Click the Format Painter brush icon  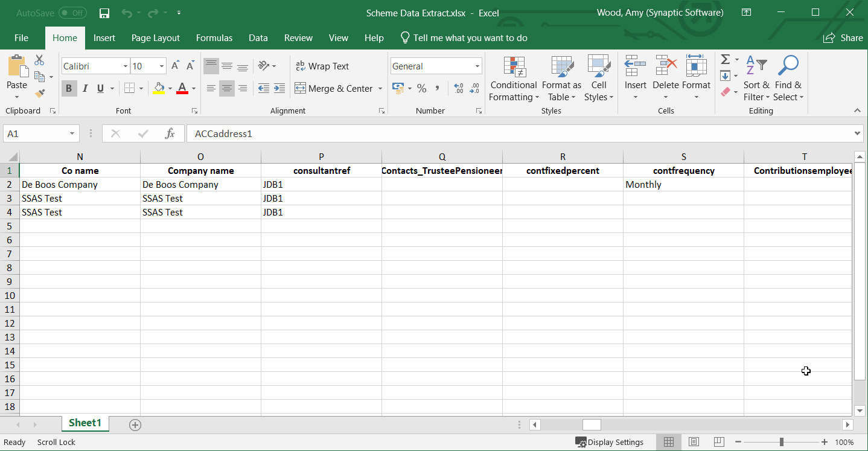[x=40, y=93]
